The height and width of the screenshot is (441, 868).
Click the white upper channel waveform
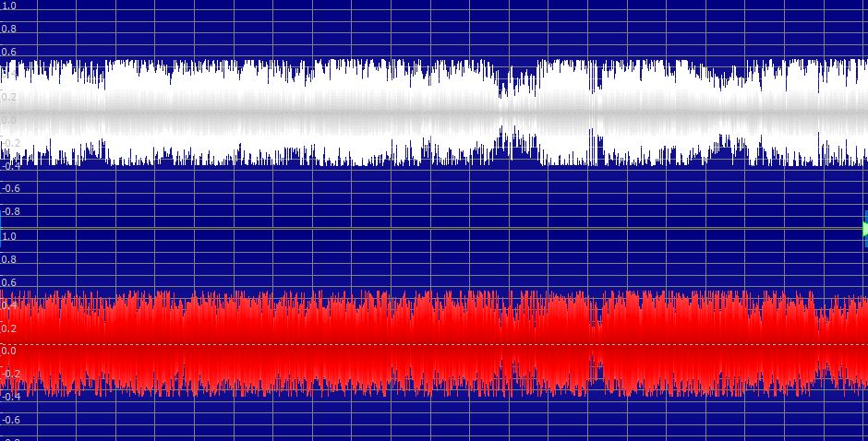[x=434, y=113]
